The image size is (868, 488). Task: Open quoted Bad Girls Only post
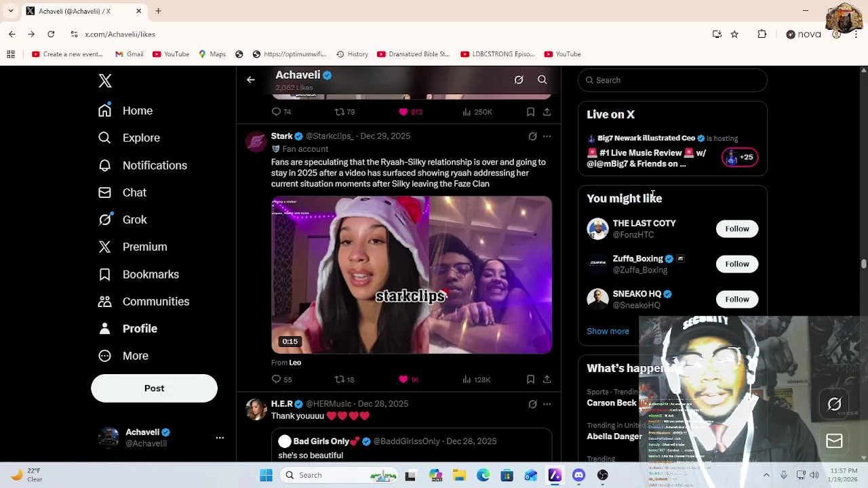[x=412, y=446]
